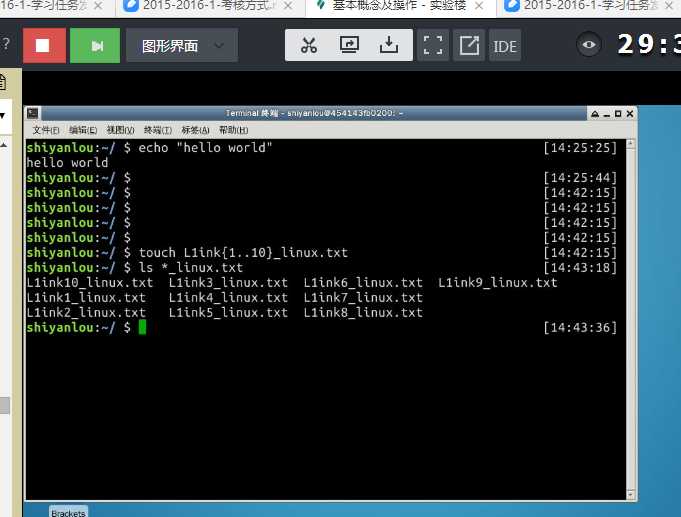Viewport: 681px width, 517px height.
Task: Click the question mark help icon
Action: [6, 44]
